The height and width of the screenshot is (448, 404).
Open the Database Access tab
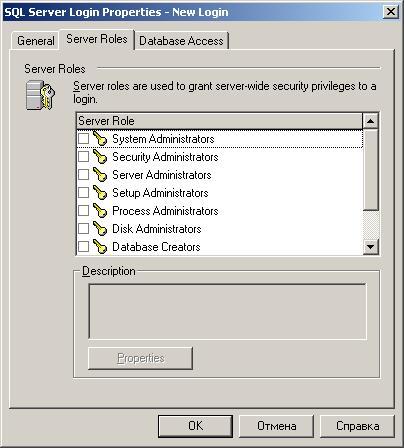click(181, 41)
